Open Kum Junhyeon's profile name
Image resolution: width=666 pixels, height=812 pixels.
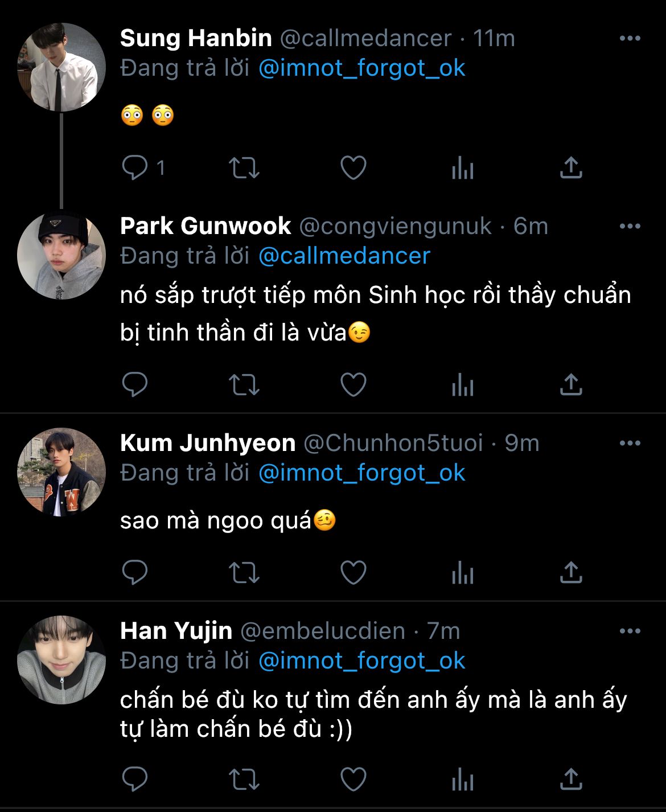[x=208, y=444]
